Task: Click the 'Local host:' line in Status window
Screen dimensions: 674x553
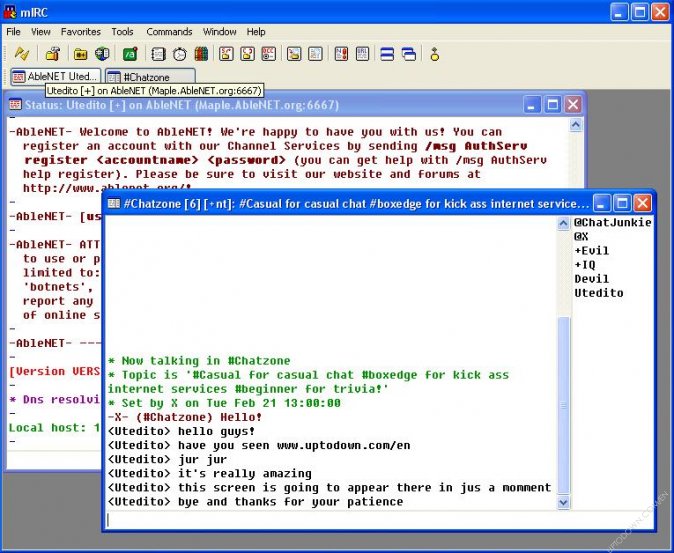Action: click(x=54, y=428)
